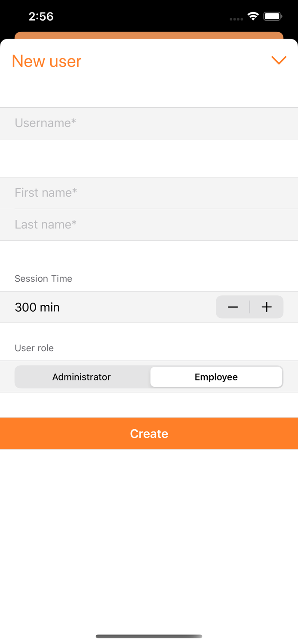Image resolution: width=298 pixels, height=644 pixels.
Task: Tap the plus icon to increase session time
Action: point(267,307)
